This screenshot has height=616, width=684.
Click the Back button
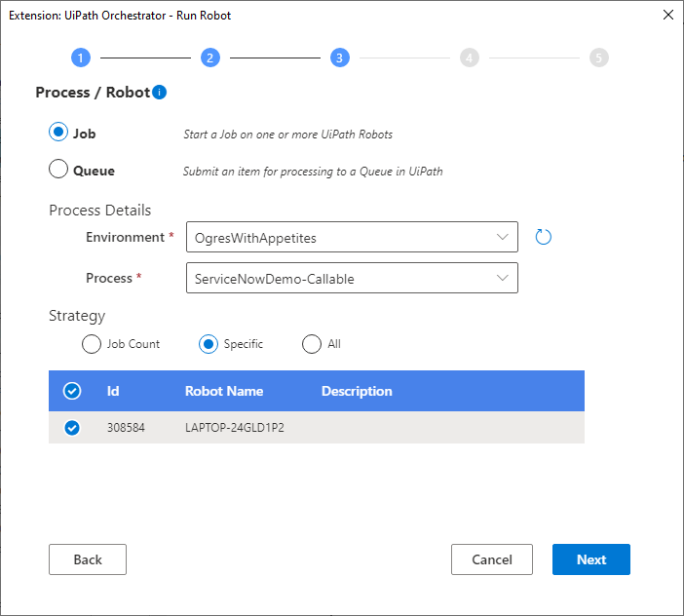coord(88,559)
